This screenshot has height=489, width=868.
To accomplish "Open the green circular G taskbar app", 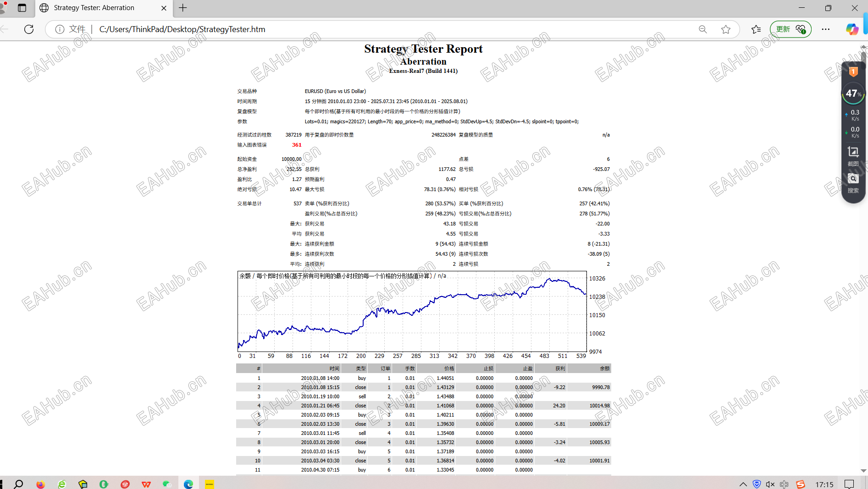I will coord(104,484).
